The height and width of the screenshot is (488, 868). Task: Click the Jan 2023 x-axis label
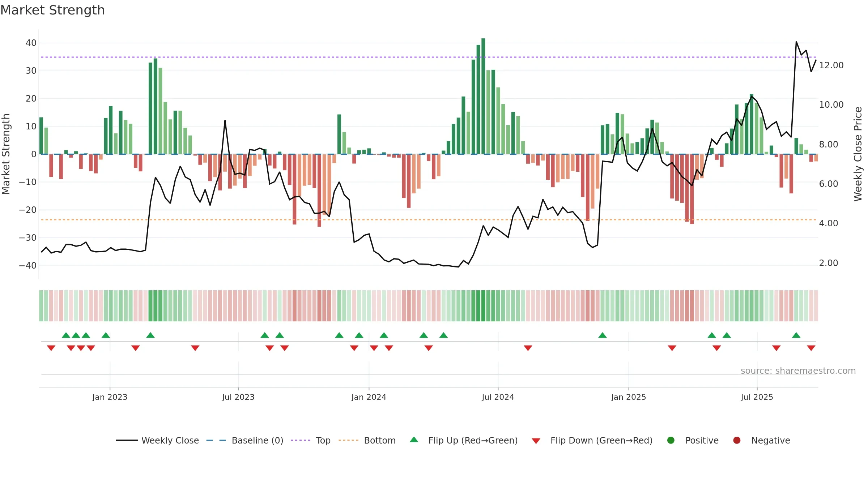click(110, 397)
